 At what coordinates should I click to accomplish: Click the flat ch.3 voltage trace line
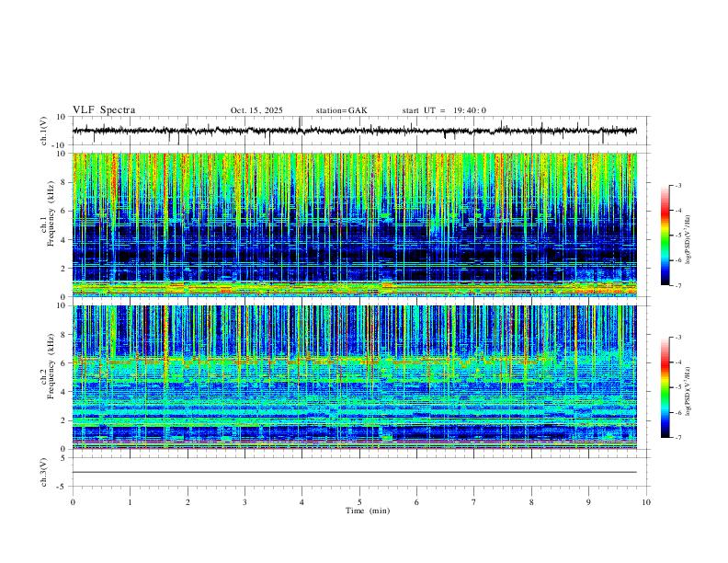[354, 473]
